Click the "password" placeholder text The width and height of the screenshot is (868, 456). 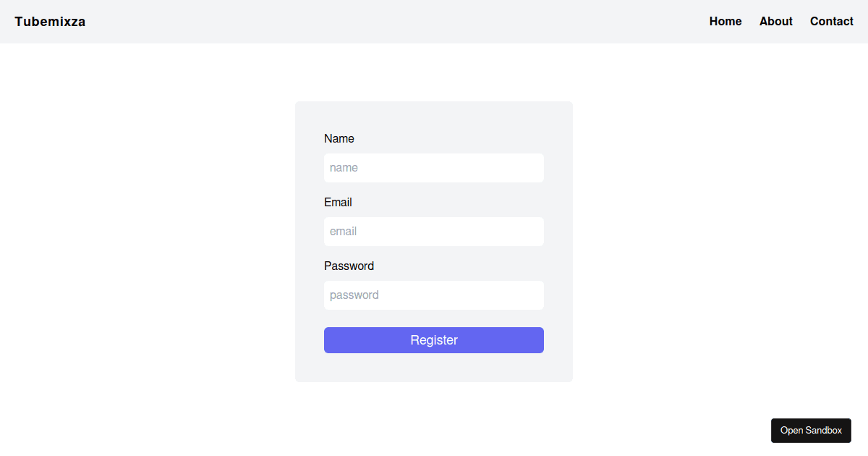tap(354, 295)
